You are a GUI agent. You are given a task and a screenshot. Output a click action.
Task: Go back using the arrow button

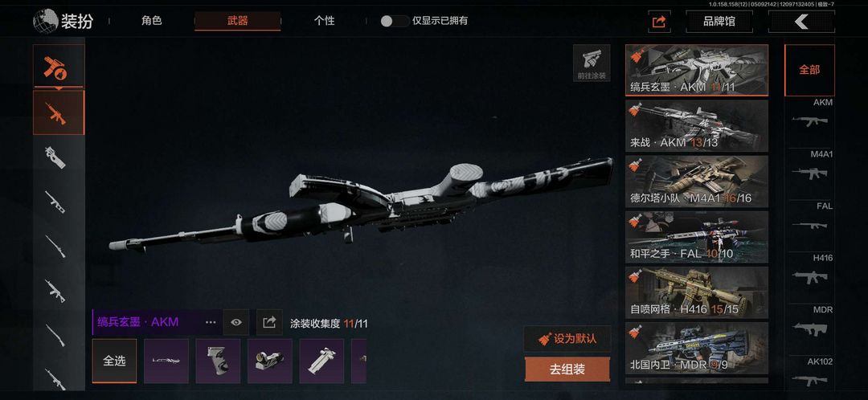point(801,22)
